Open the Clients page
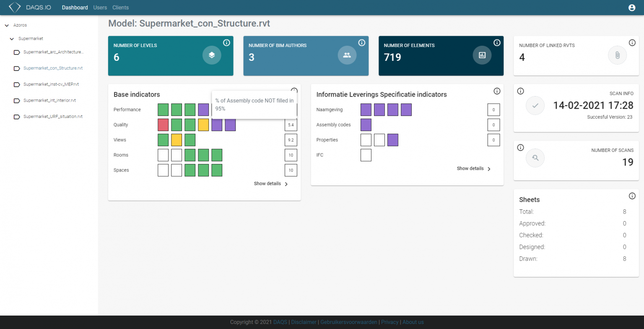Viewport: 644px width, 329px height. [120, 7]
